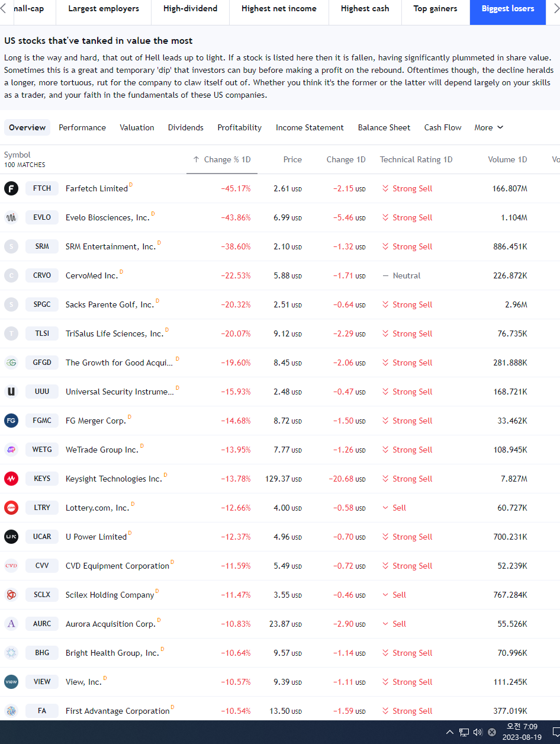Open the Windows notification center icon
560x744 pixels.
[x=556, y=732]
